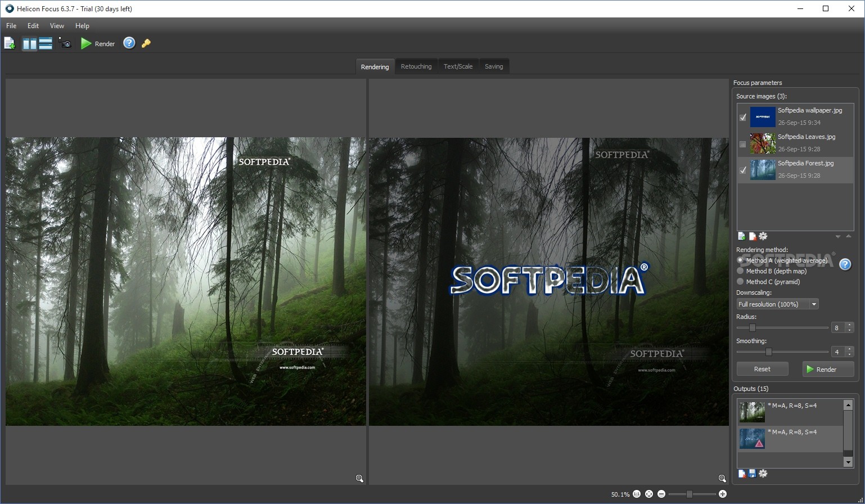Increase Smoothing value with up arrow

click(x=849, y=349)
